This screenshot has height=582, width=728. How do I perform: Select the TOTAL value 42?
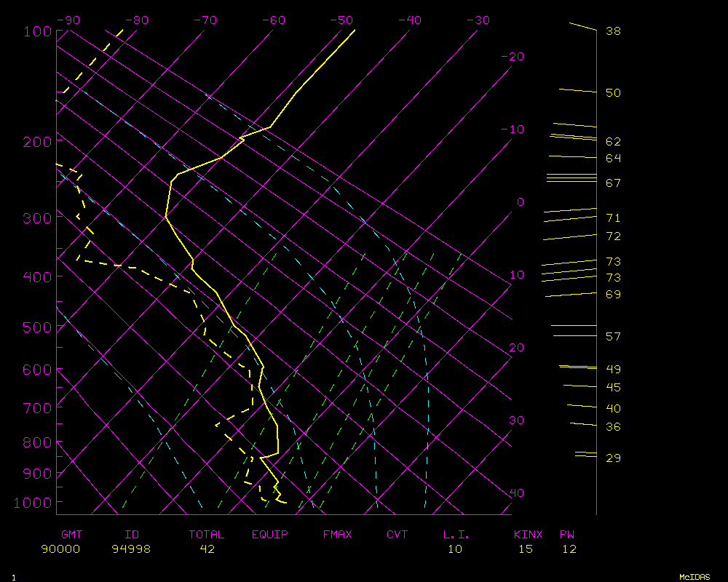click(x=207, y=549)
